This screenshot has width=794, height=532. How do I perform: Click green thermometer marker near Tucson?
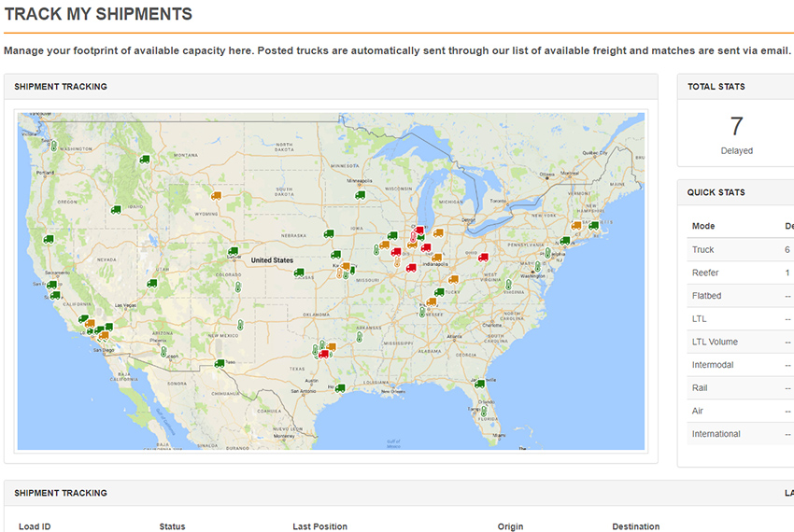pyautogui.click(x=163, y=351)
